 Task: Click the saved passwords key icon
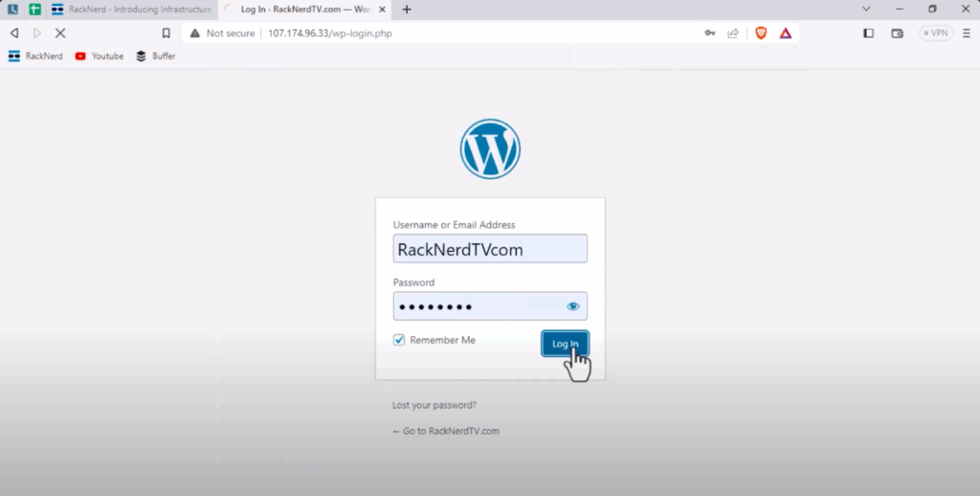pos(710,33)
